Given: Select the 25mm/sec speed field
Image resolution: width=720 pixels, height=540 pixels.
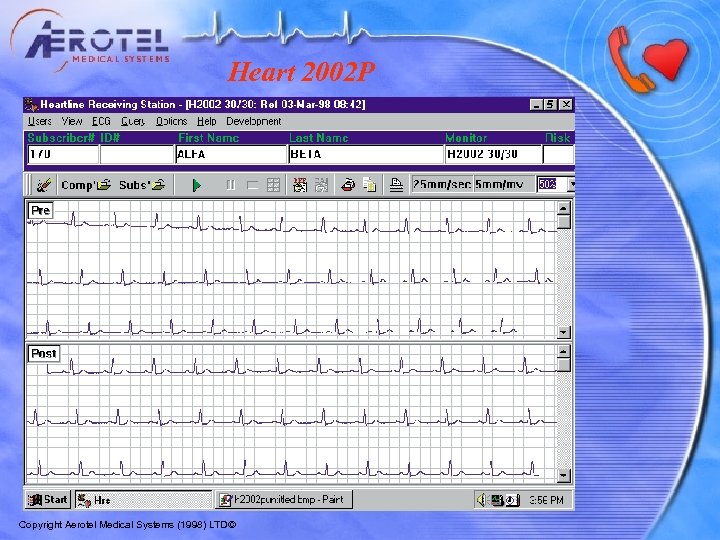Looking at the screenshot, I should pos(442,184).
